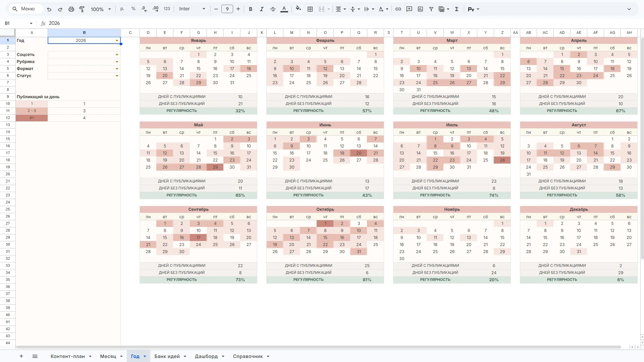Open the Рубрика dropdown in cell B4
This screenshot has width=644, height=362.
tap(117, 62)
